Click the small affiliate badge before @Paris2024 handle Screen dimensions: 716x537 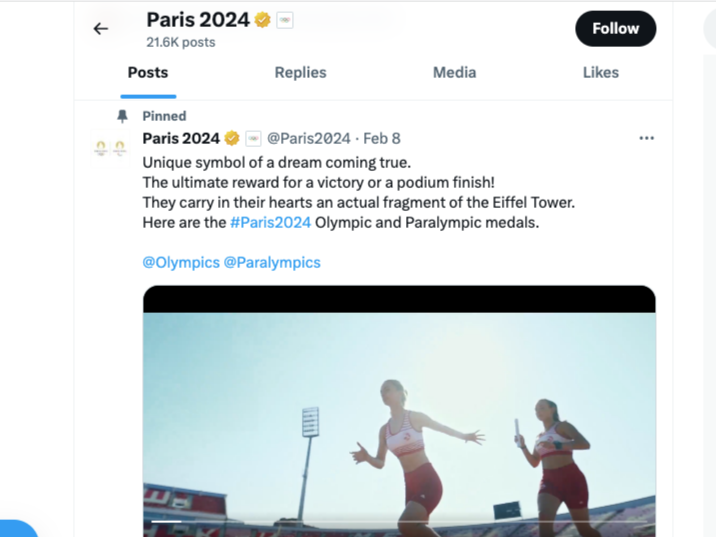(253, 138)
